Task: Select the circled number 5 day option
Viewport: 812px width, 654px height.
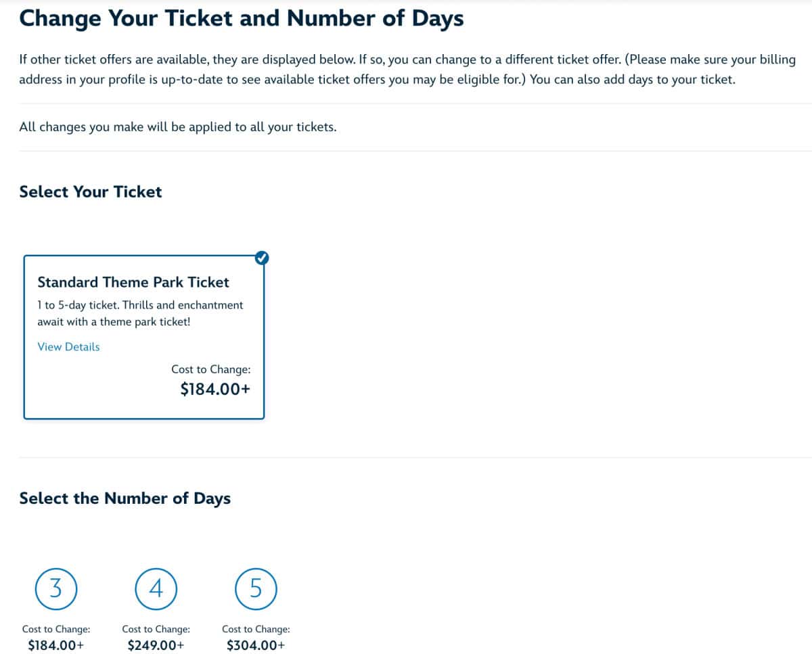Action: pyautogui.click(x=256, y=588)
